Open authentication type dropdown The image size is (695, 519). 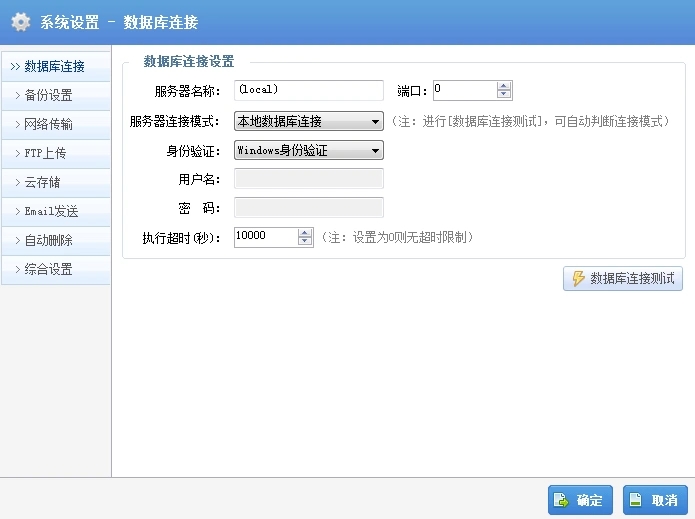point(309,150)
